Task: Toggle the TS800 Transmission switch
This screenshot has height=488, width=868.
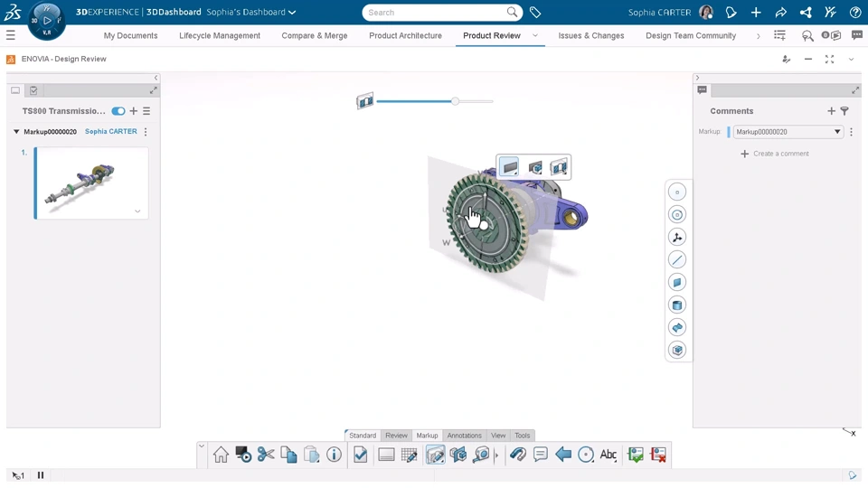Action: [x=118, y=111]
